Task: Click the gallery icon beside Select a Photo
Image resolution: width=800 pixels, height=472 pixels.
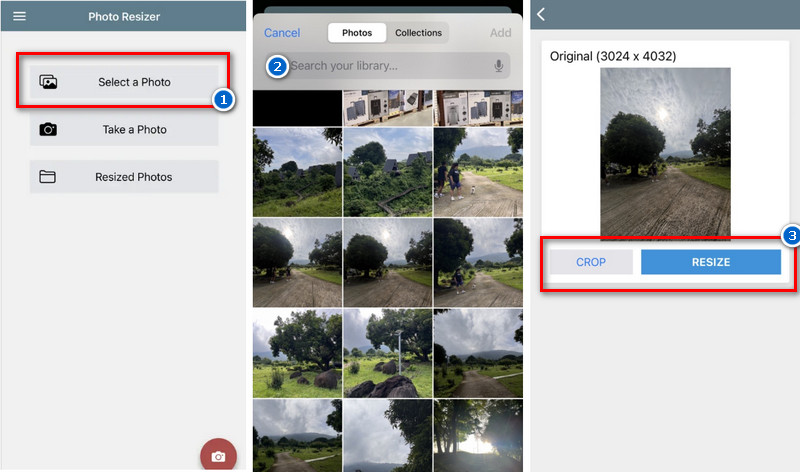Action: (x=48, y=82)
